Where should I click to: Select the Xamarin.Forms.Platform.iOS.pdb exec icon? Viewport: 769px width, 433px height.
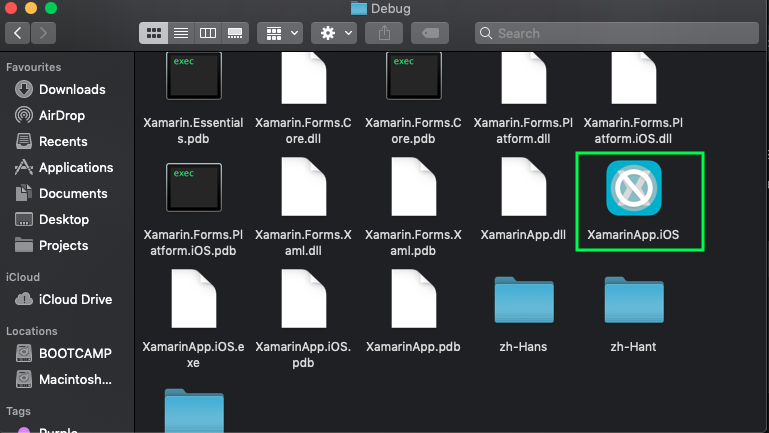pos(194,187)
